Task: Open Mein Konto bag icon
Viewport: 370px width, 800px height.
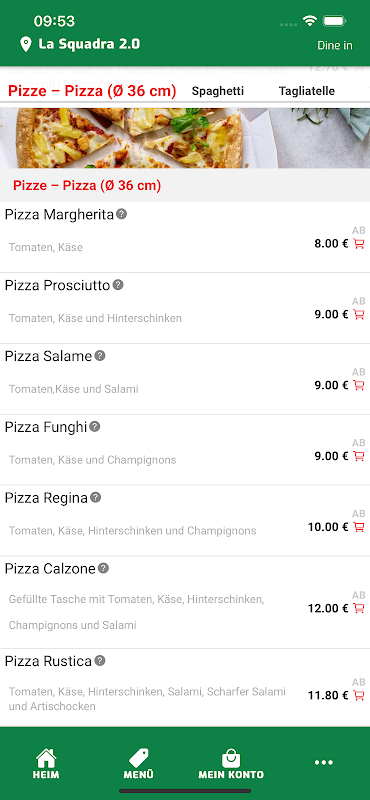Action: pyautogui.click(x=231, y=763)
